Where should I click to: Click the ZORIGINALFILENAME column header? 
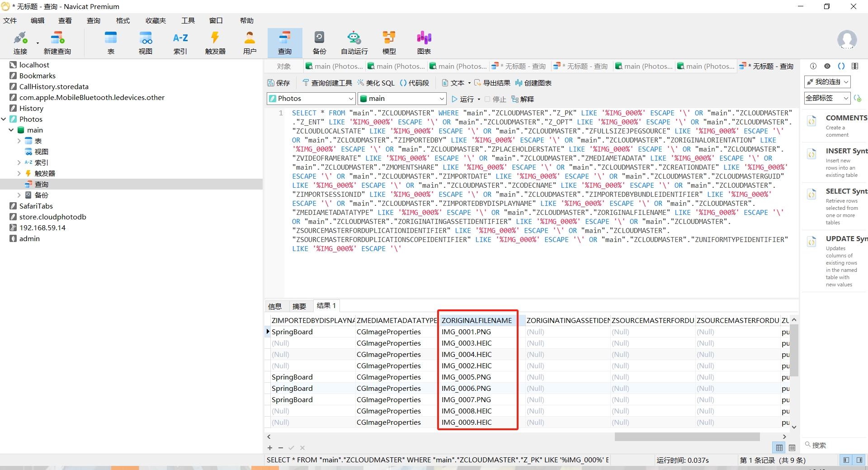click(477, 320)
